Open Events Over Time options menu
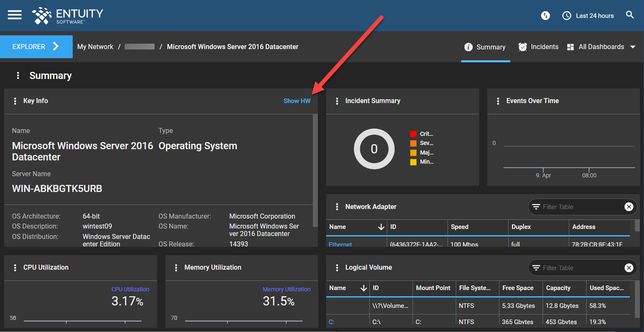This screenshot has height=332, width=644. click(498, 101)
